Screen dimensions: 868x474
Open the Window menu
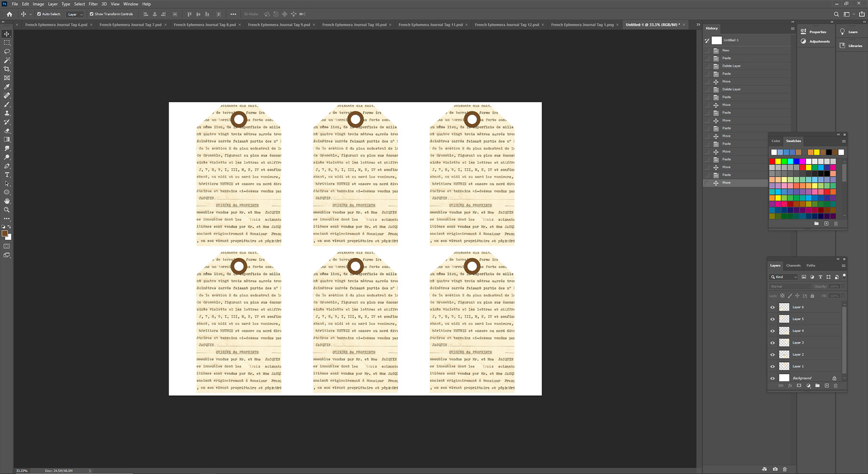click(x=131, y=4)
